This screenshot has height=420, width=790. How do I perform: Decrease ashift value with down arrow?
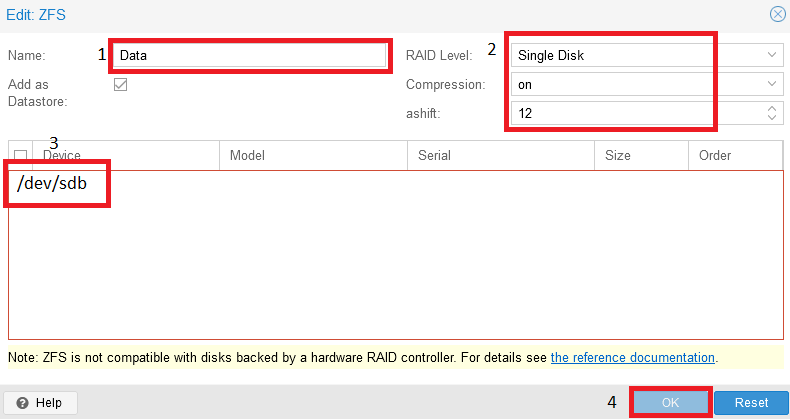[x=771, y=118]
